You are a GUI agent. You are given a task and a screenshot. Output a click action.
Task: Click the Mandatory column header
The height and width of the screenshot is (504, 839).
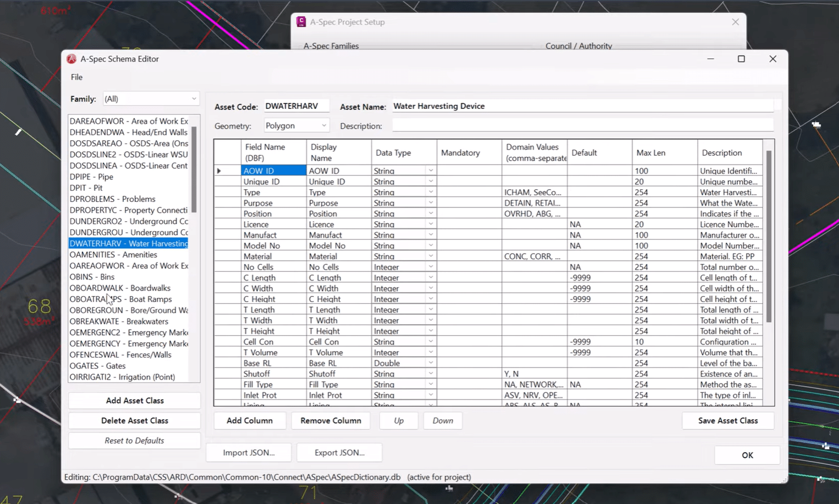(469, 152)
